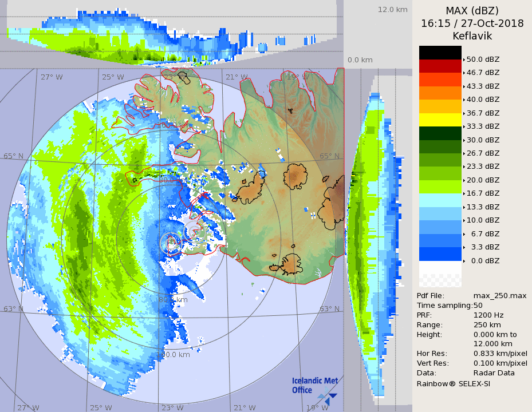
Task: Click the MAX (dBZ) title text
Action: point(472,10)
